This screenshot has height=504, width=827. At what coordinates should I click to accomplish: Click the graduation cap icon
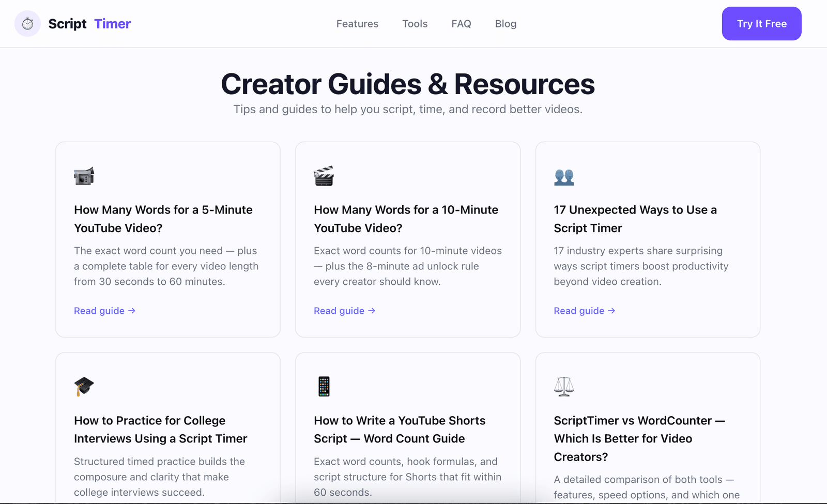84,387
